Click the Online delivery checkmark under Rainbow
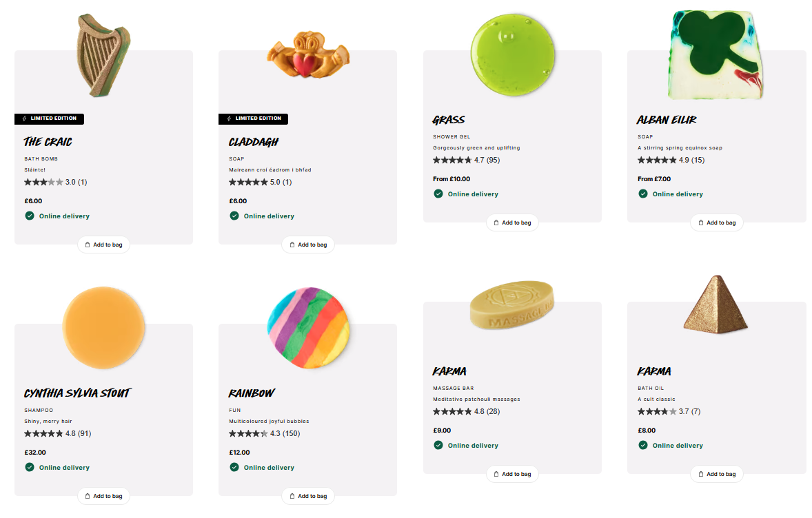 [234, 467]
